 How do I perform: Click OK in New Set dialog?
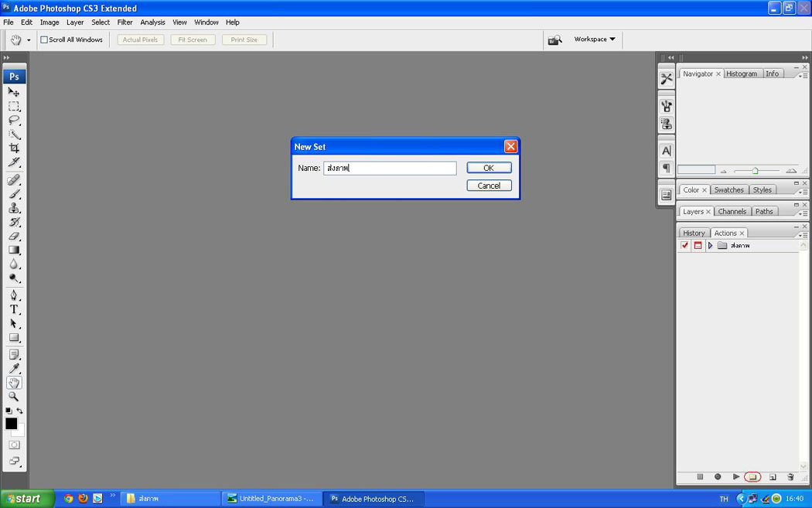[489, 168]
